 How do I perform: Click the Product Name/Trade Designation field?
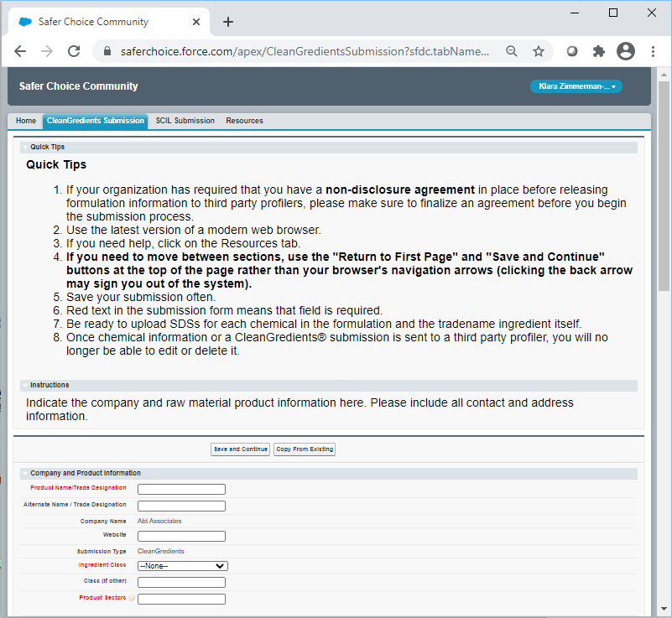[x=181, y=489]
